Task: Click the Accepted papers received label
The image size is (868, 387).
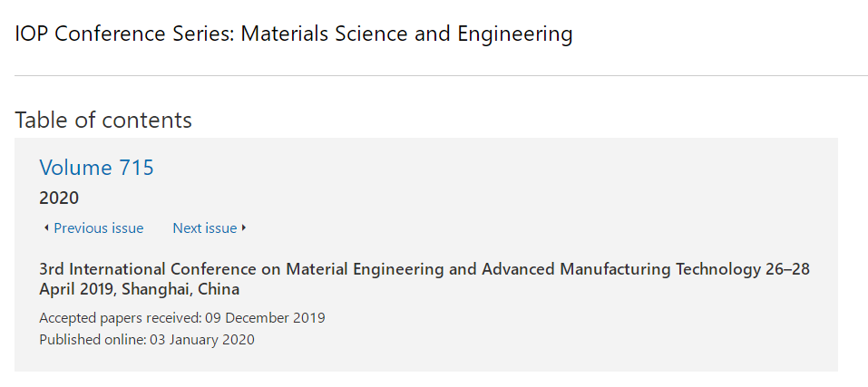Action: pos(121,318)
